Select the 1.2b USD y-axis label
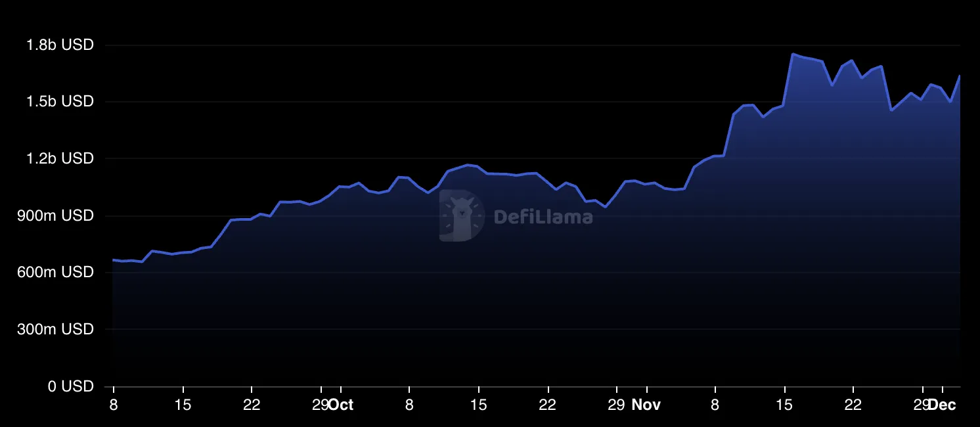This screenshot has width=980, height=427. pyautogui.click(x=60, y=159)
